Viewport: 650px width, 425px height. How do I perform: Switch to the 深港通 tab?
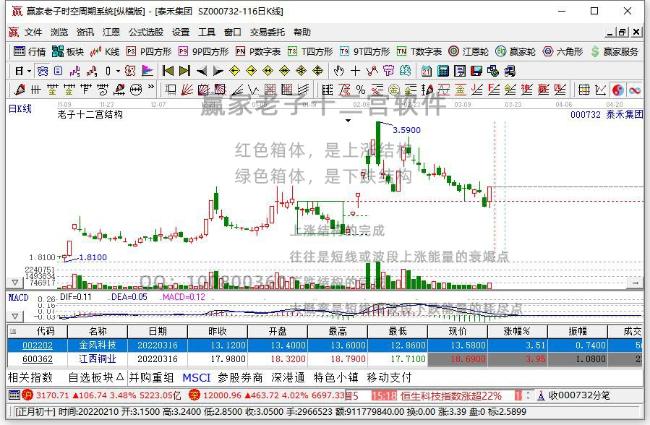289,378
